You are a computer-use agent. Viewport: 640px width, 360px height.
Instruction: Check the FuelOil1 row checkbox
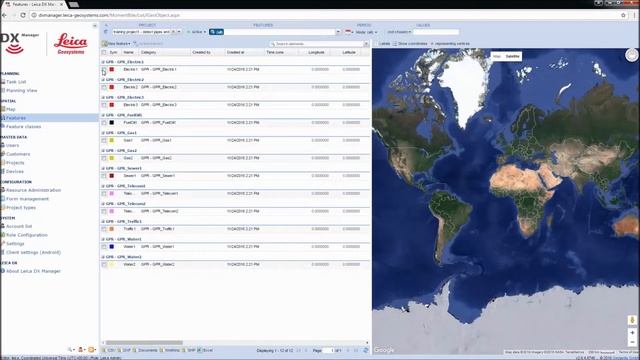click(x=104, y=123)
